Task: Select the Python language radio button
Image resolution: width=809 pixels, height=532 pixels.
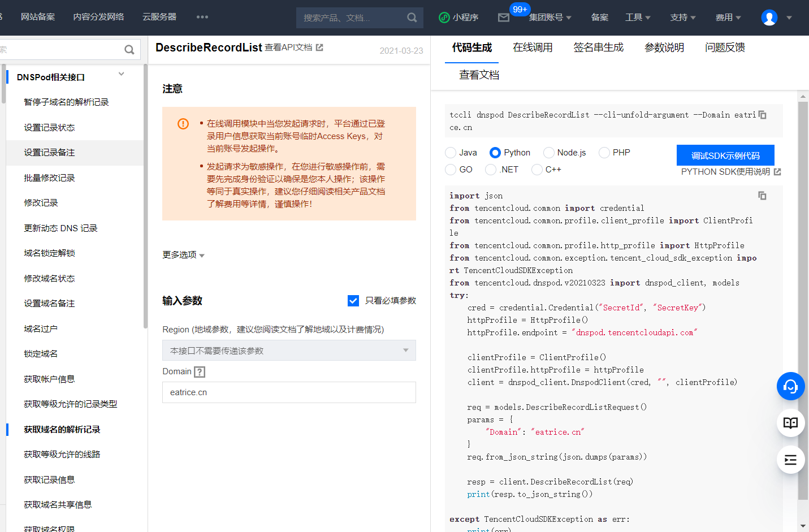Action: pyautogui.click(x=495, y=153)
